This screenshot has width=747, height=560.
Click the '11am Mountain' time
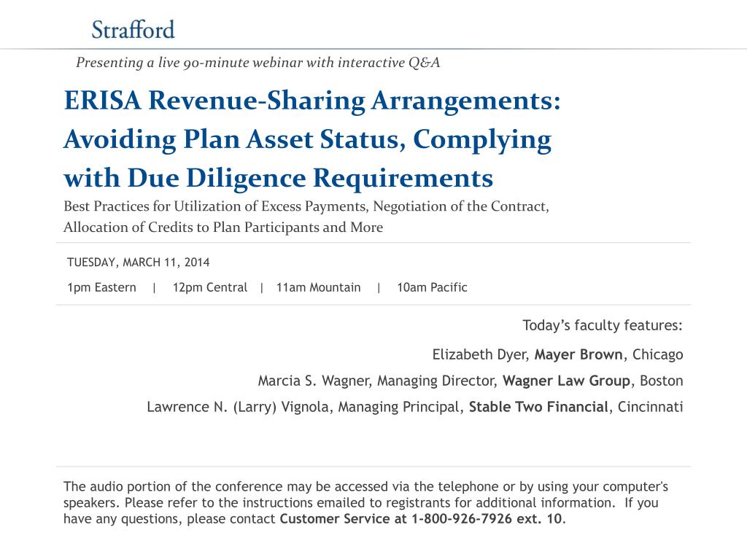(x=318, y=287)
